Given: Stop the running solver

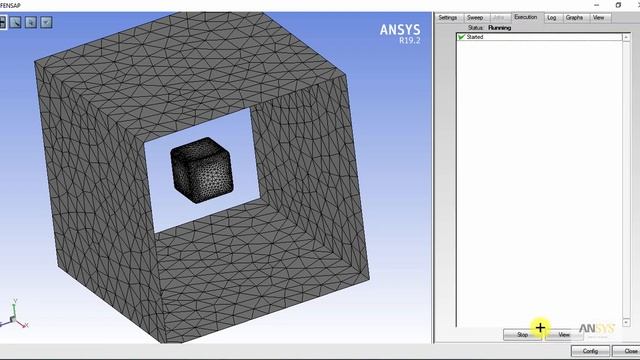Looking at the screenshot, I should coord(522,335).
